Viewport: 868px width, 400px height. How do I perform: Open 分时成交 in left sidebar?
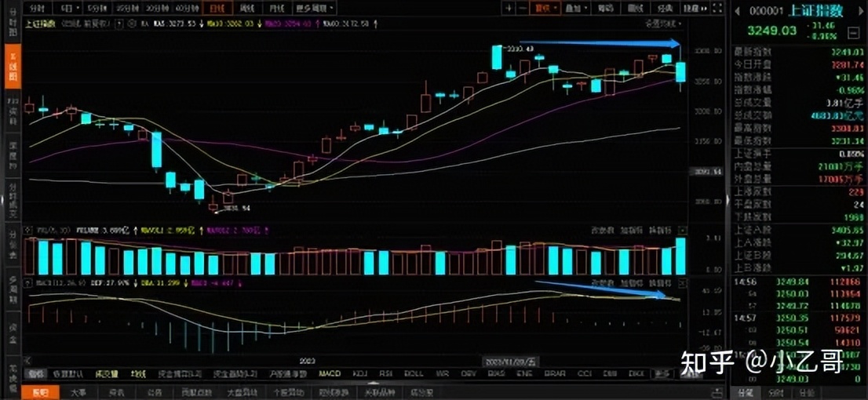coord(13,200)
